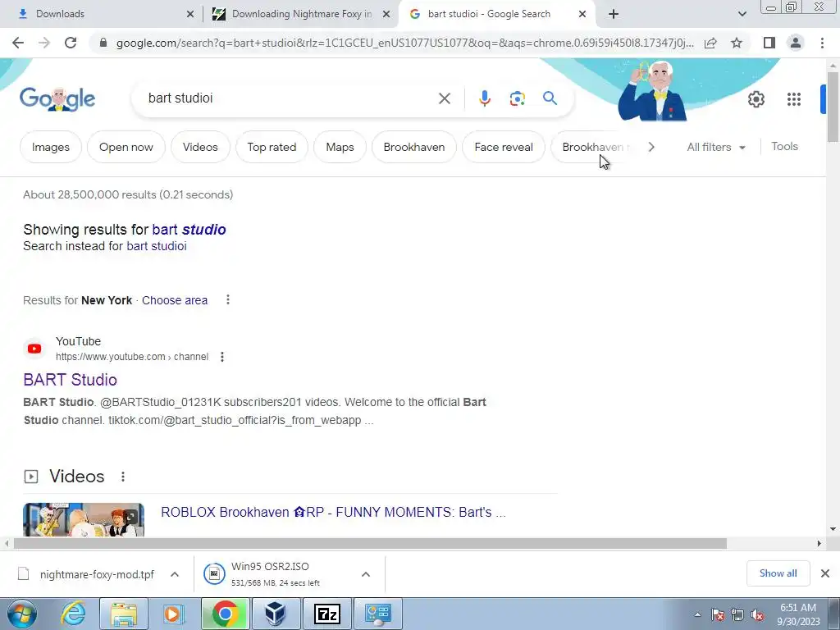Open Google quick settings gear

click(x=756, y=99)
